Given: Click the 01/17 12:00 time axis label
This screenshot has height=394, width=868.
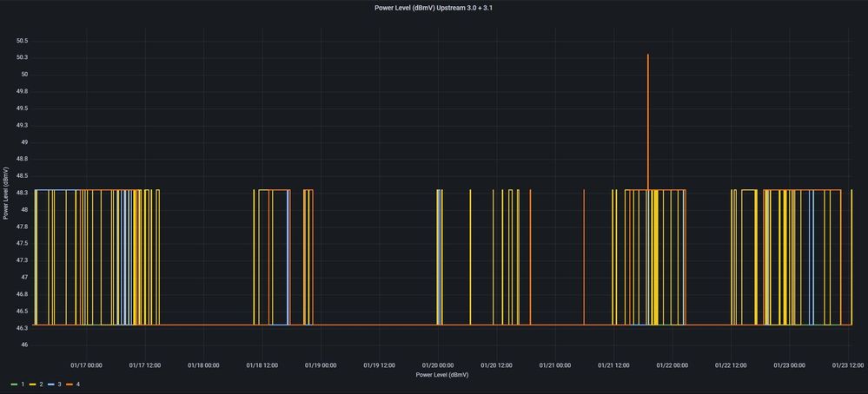Looking at the screenshot, I should click(x=145, y=365).
